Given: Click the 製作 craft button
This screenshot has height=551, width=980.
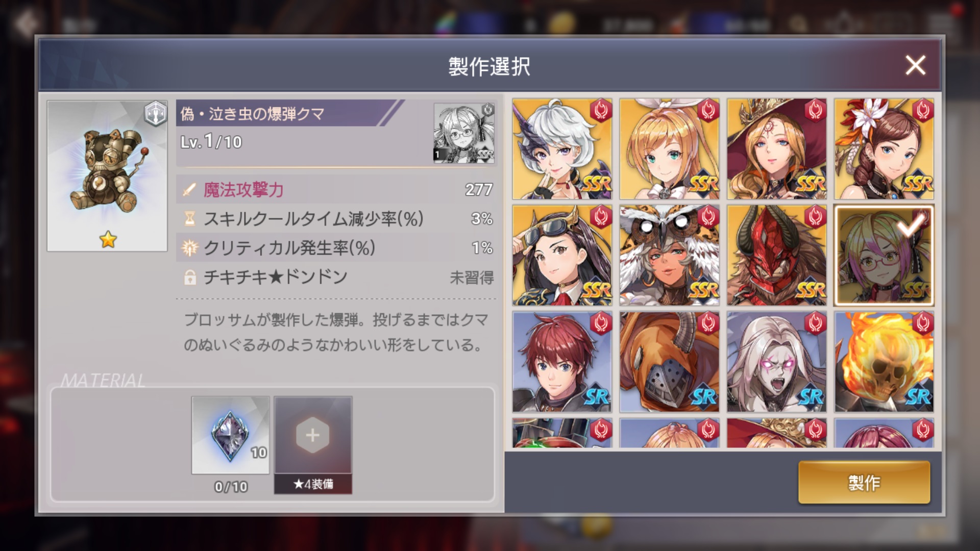Looking at the screenshot, I should point(864,483).
